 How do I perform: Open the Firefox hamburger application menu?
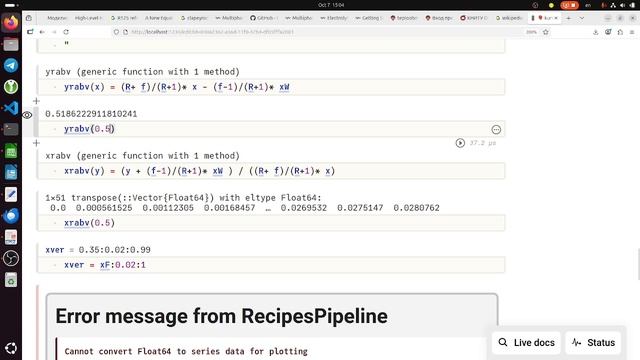pyautogui.click(x=632, y=32)
